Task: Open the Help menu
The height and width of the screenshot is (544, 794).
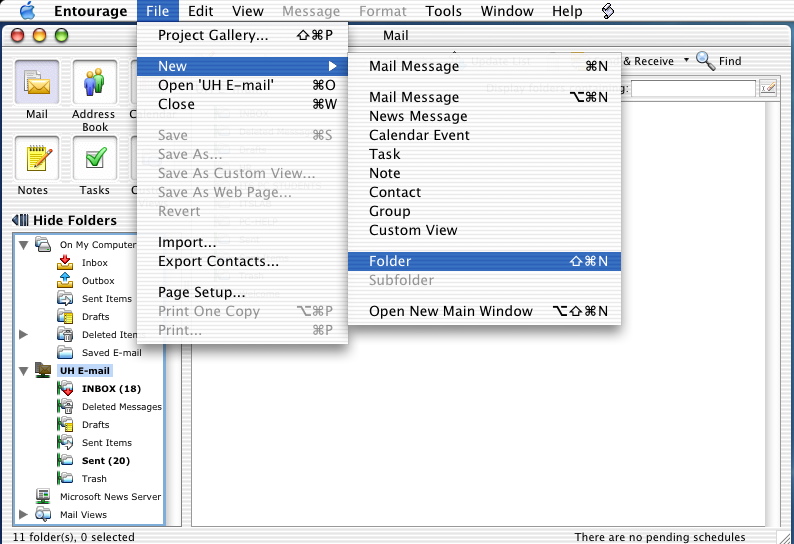Action: tap(567, 11)
